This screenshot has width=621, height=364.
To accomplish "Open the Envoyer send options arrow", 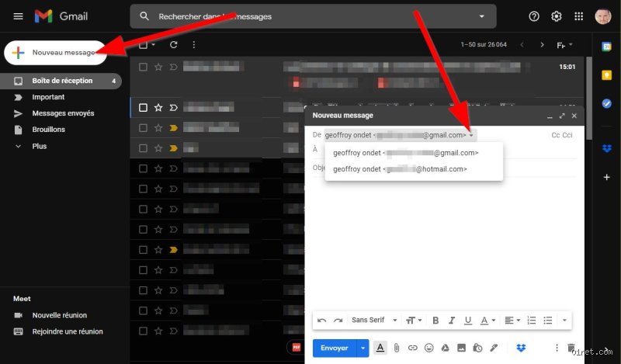I will [x=363, y=348].
